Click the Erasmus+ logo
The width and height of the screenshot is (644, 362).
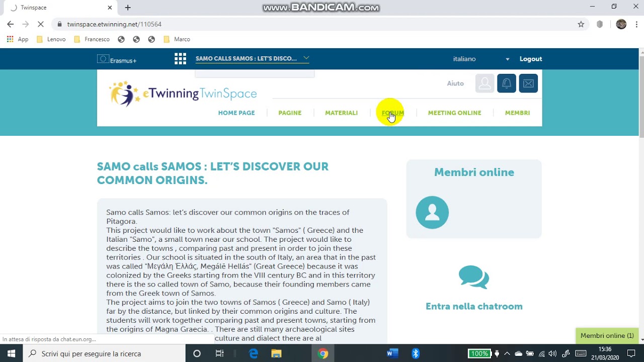[117, 59]
